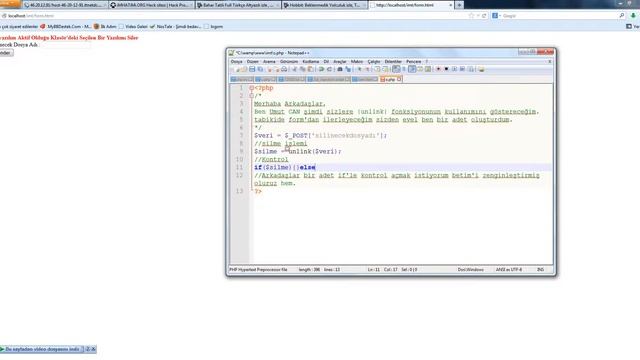Click the Copy icon in Notepad++ toolbar
Image resolution: width=640 pixels, height=360 pixels.
(302, 69)
